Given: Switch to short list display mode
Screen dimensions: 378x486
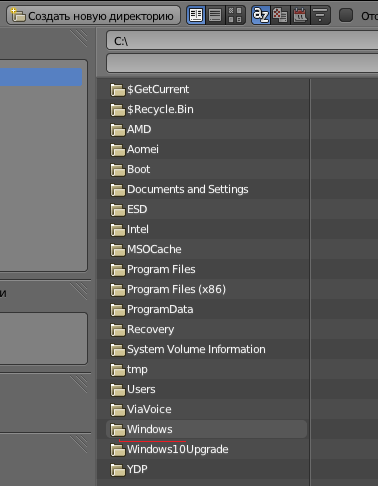Looking at the screenshot, I should tap(196, 15).
